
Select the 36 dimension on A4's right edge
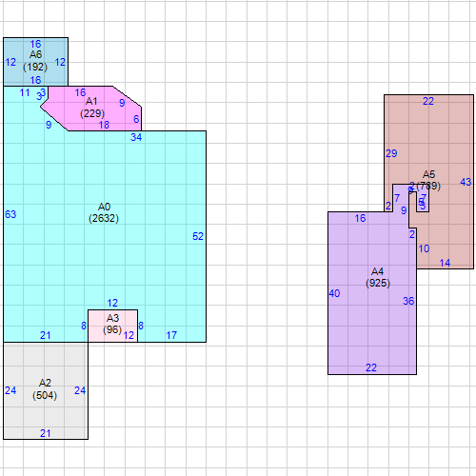pyautogui.click(x=408, y=301)
